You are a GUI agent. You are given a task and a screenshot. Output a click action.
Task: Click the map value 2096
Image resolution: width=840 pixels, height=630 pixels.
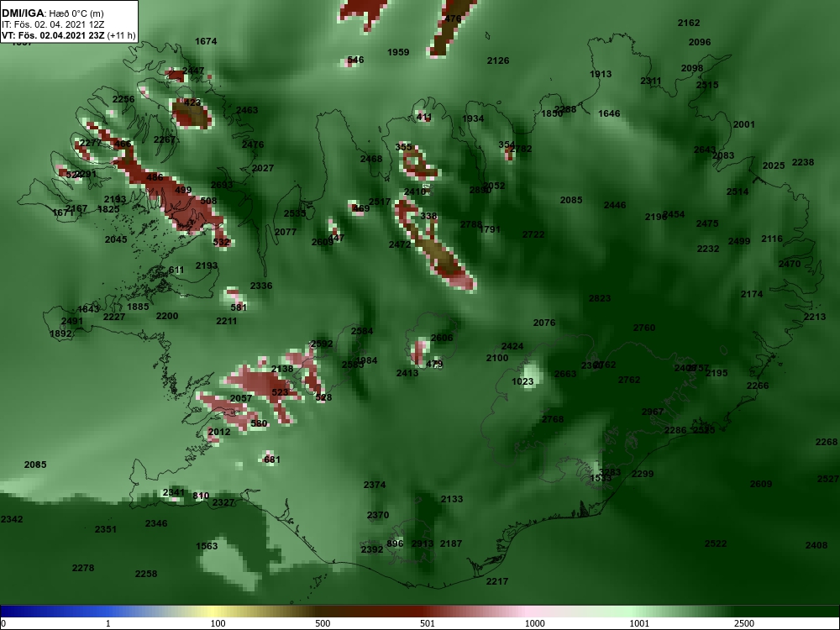[700, 42]
